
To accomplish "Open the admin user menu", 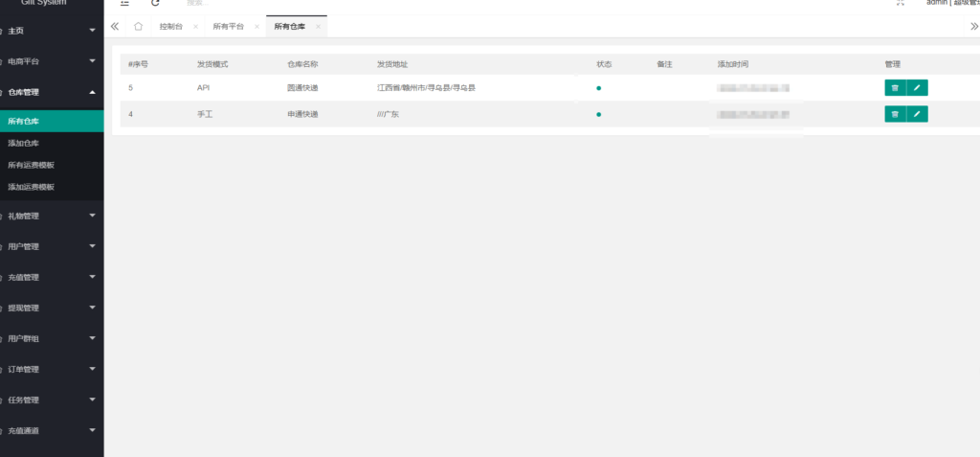I will click(952, 3).
